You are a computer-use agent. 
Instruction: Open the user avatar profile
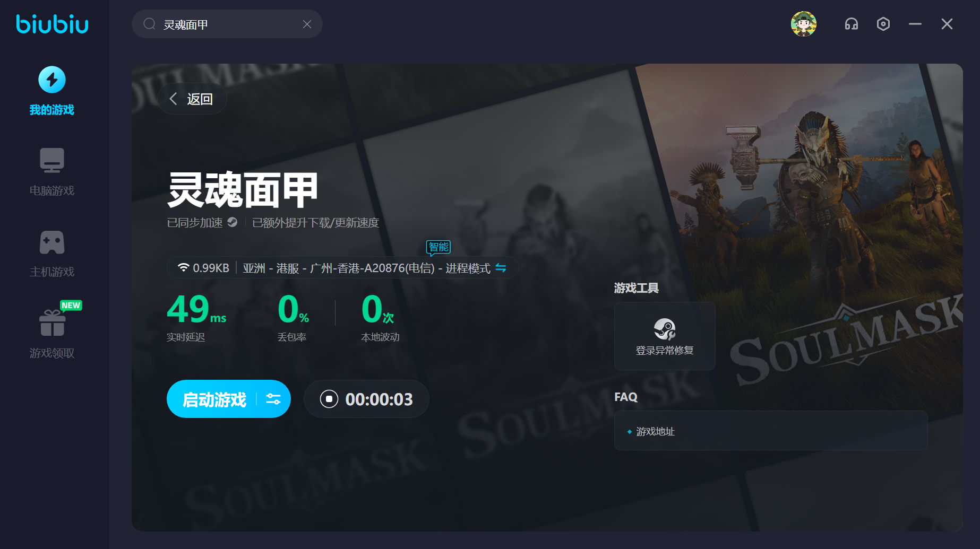(803, 24)
